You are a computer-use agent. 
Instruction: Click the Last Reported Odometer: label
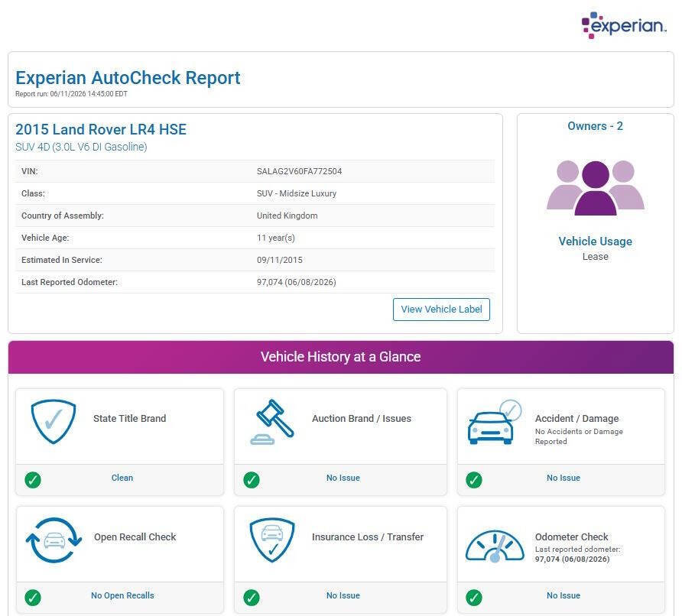click(x=70, y=282)
